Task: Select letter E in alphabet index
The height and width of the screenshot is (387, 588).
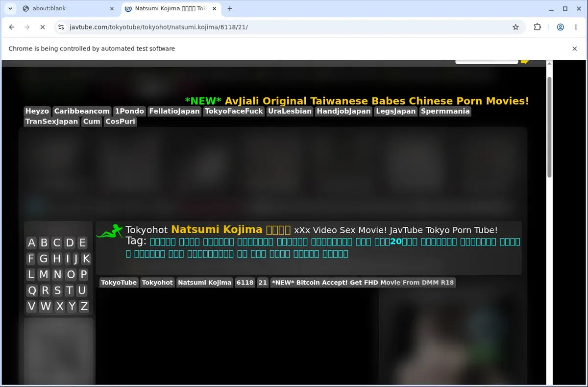Action: [x=82, y=243]
